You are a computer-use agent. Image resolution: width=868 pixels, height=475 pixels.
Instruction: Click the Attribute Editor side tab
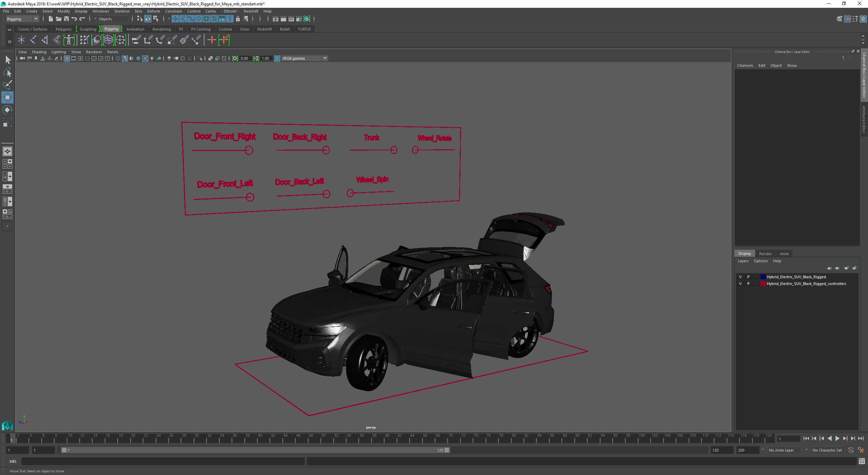(x=864, y=119)
